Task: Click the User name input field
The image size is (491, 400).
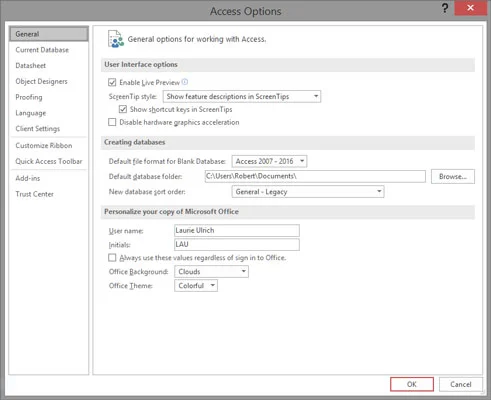Action: point(237,230)
